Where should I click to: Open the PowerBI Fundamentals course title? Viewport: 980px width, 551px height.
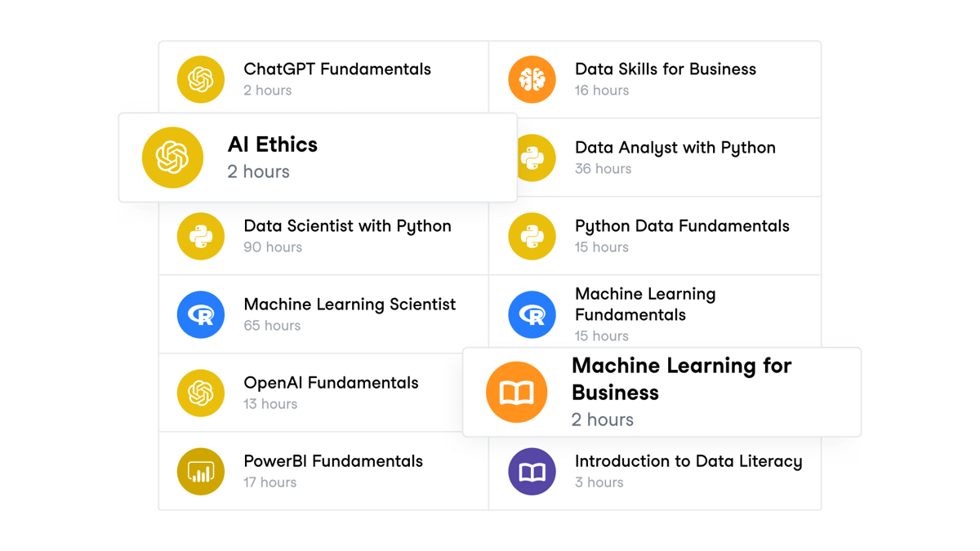[333, 461]
